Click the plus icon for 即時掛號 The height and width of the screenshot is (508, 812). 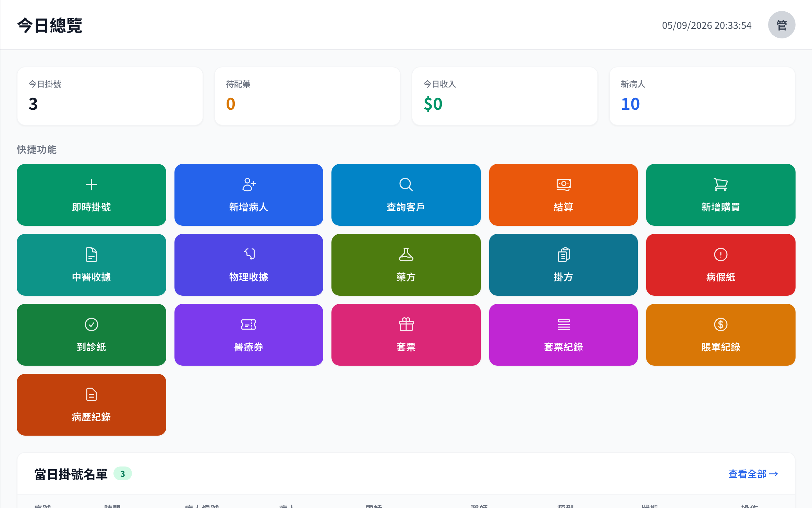[x=91, y=185]
